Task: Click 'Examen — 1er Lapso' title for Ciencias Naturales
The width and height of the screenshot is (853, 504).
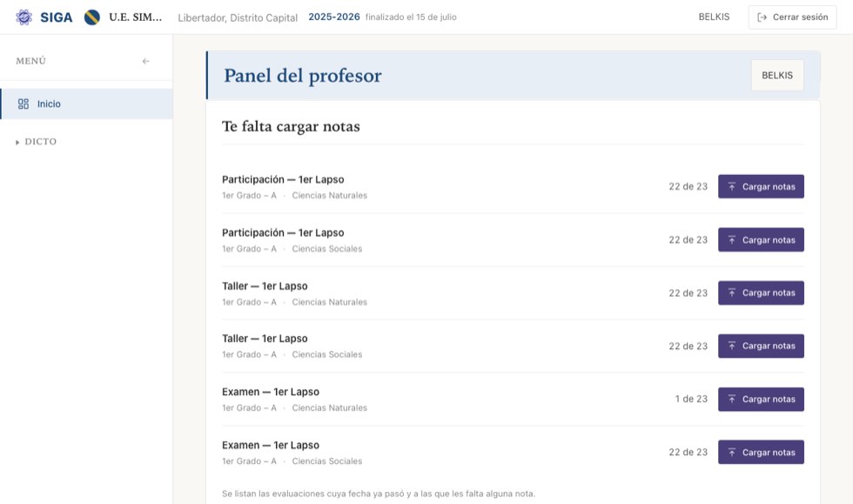Action: tap(271, 392)
